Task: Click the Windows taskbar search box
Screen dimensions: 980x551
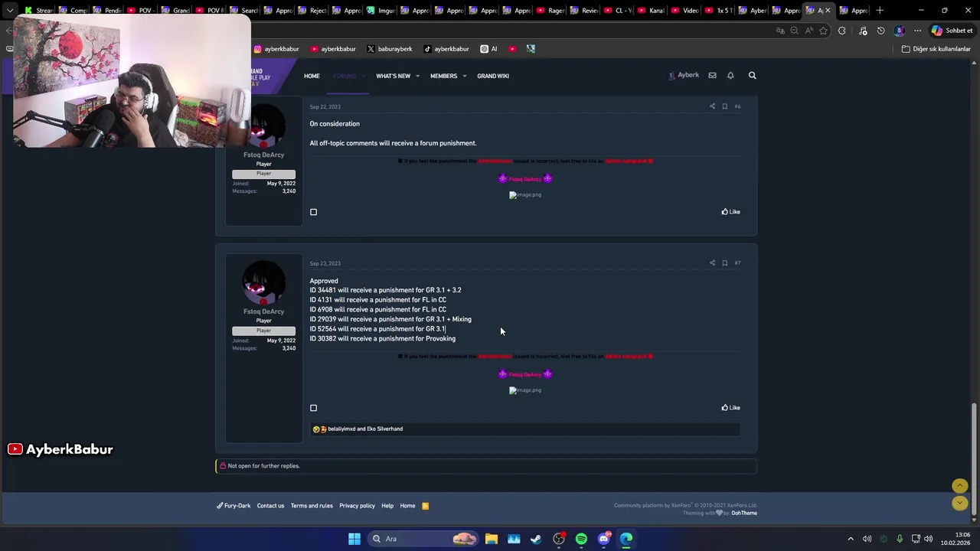Action: point(423,539)
